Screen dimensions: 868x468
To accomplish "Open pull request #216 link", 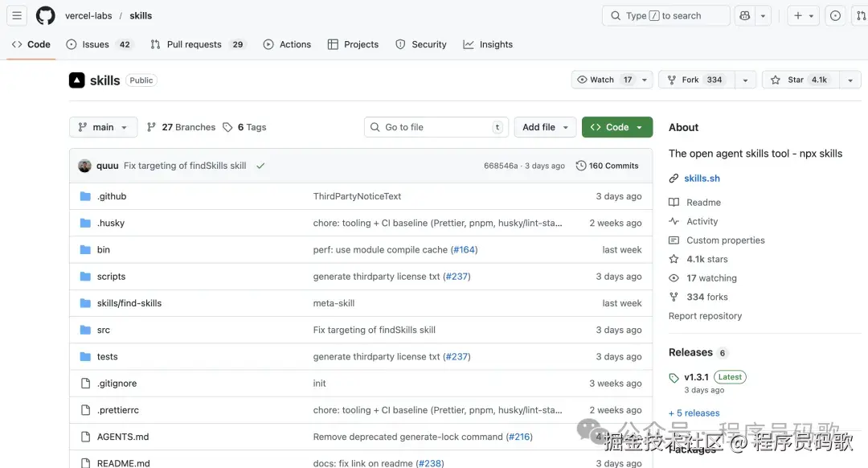I will tap(519, 437).
